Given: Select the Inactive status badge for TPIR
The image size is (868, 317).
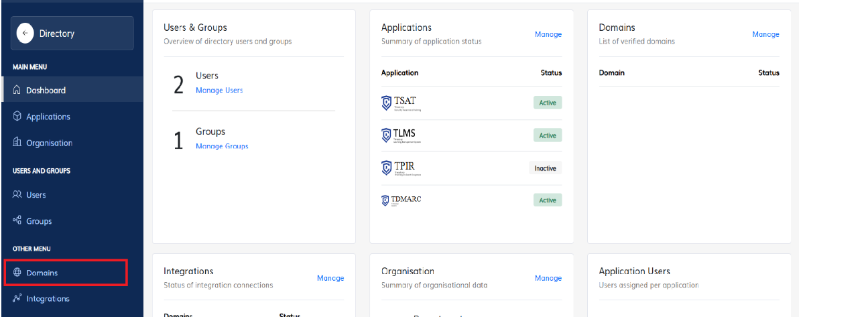Looking at the screenshot, I should click(545, 168).
